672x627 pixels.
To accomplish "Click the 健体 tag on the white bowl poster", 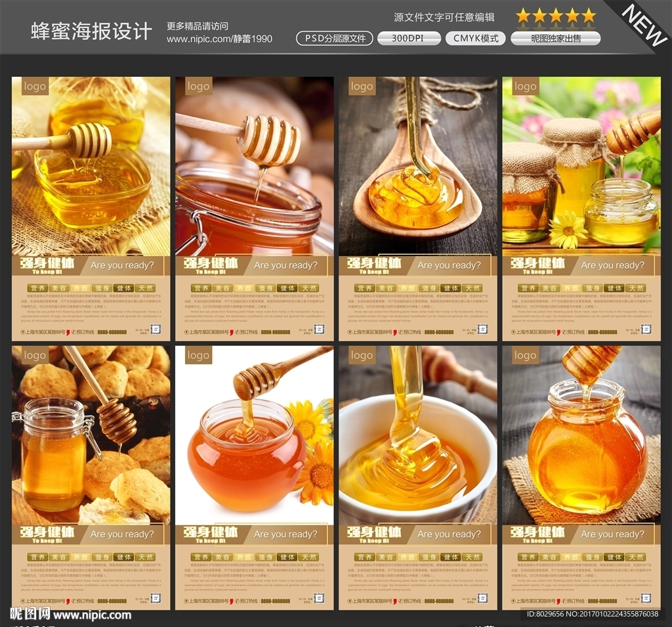I will pyautogui.click(x=450, y=557).
